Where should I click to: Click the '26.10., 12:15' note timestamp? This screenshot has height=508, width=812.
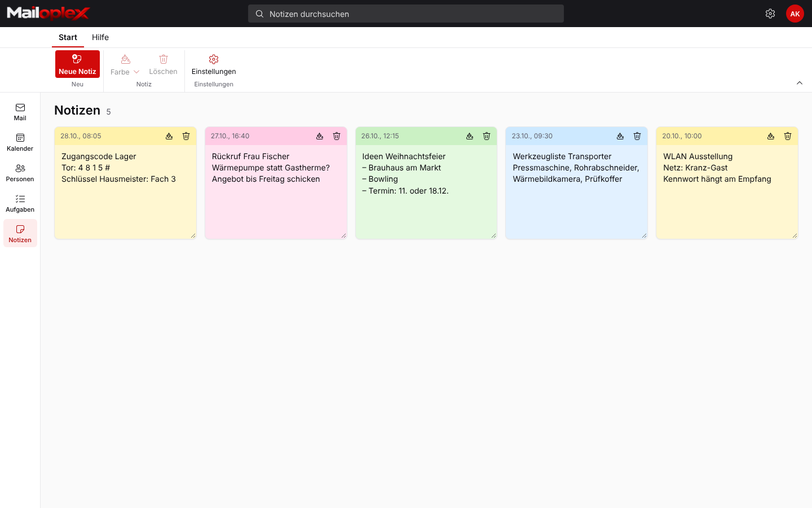(x=380, y=136)
